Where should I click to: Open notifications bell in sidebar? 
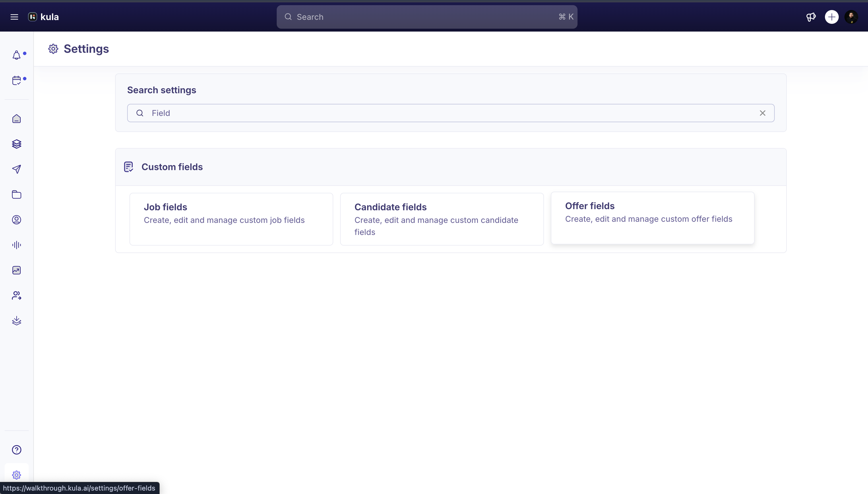[17, 55]
